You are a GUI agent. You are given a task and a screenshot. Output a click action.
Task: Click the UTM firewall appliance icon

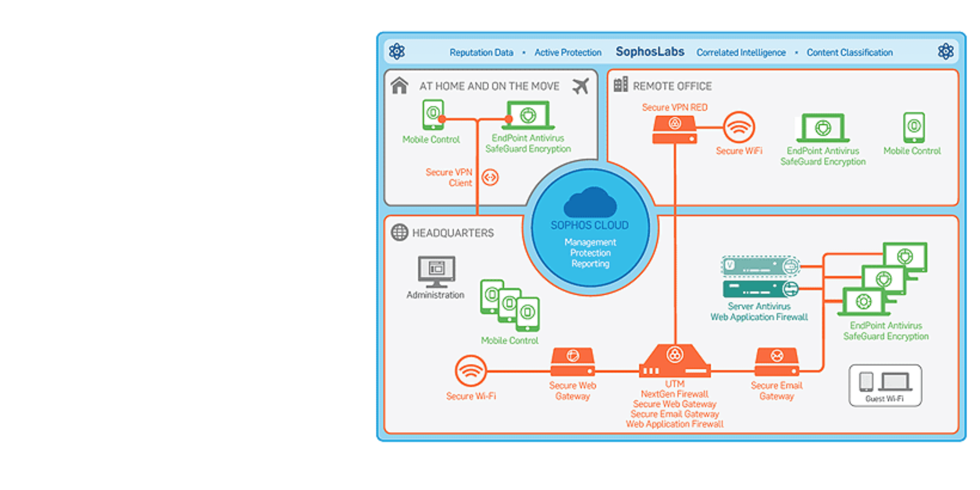click(675, 361)
